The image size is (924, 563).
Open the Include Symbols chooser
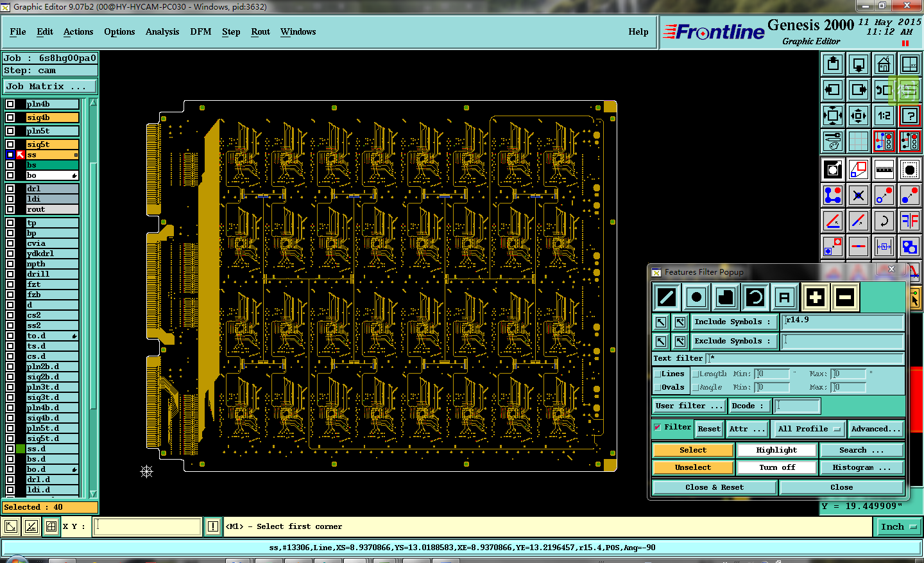pos(734,322)
